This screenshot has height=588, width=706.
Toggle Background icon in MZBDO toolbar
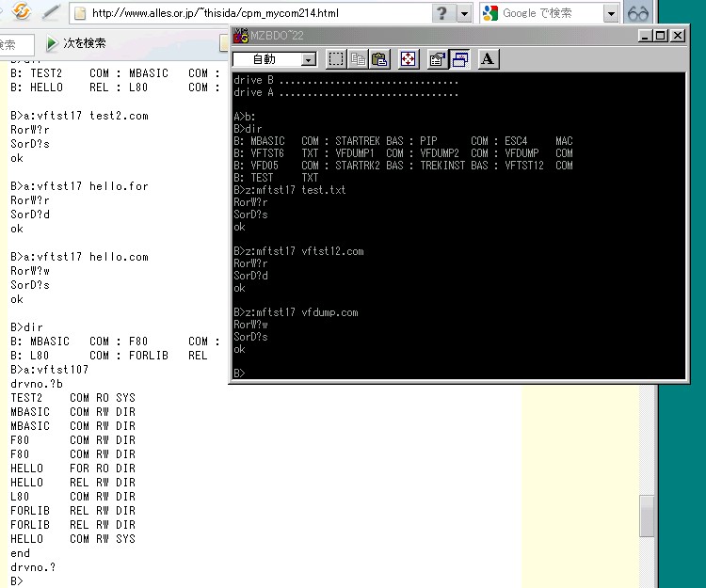click(459, 59)
